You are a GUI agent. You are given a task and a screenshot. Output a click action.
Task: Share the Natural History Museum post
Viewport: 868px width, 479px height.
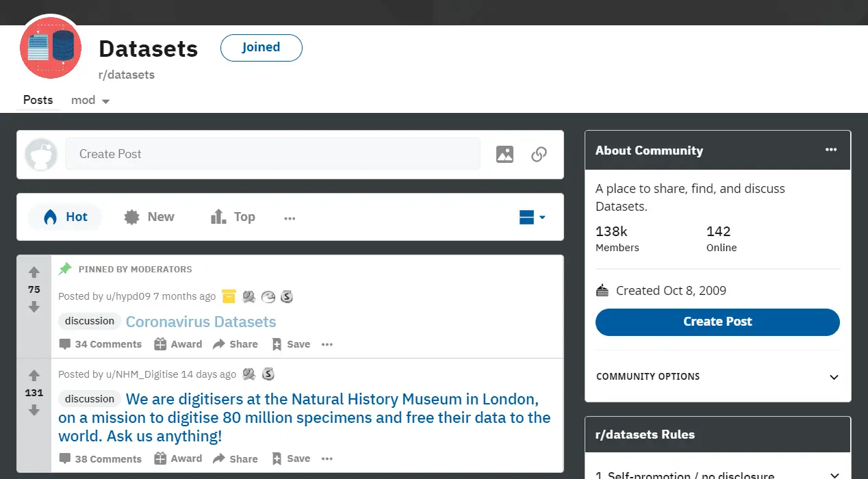tap(235, 458)
